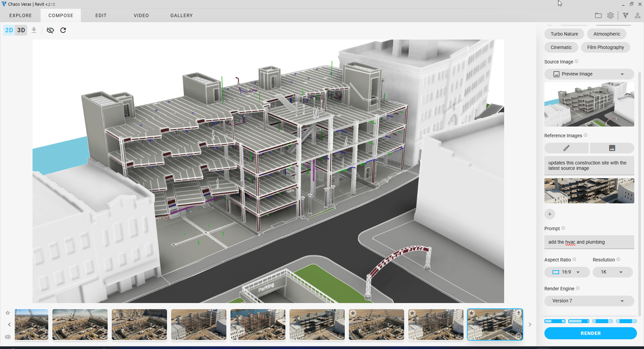Open the project folder icon
This screenshot has width=644, height=349.
598,15
